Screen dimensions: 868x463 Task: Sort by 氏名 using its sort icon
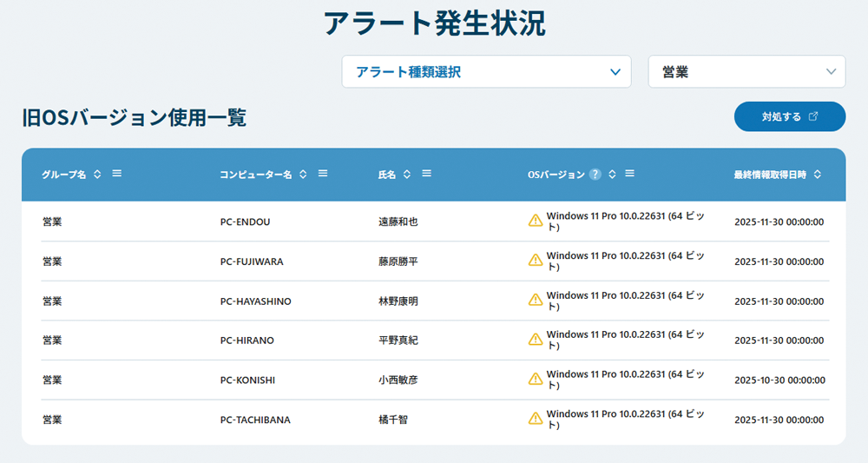(x=407, y=175)
